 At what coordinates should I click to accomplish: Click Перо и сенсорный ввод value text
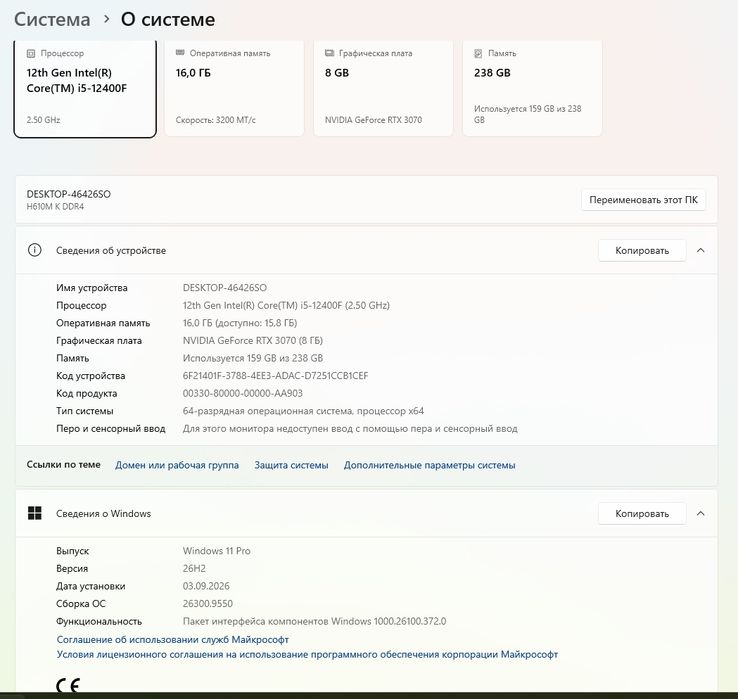tap(350, 429)
